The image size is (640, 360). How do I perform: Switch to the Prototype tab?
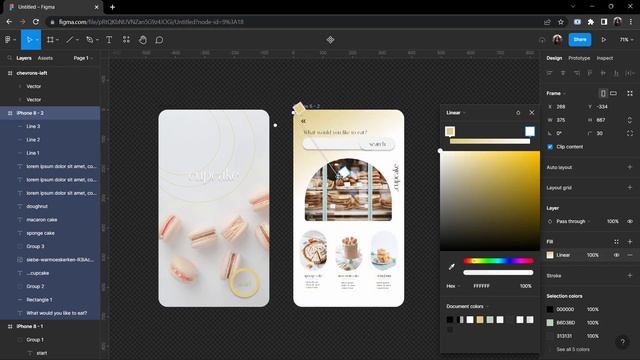coord(579,58)
